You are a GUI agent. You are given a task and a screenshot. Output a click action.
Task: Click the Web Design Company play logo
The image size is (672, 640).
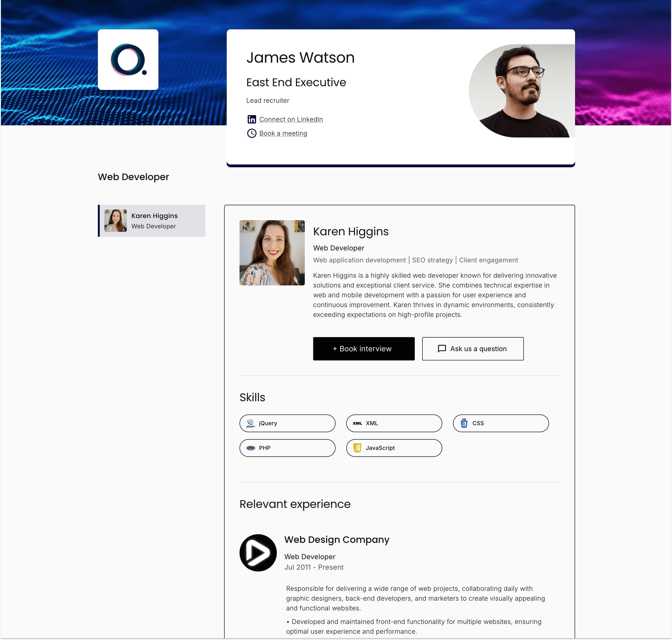coord(258,553)
